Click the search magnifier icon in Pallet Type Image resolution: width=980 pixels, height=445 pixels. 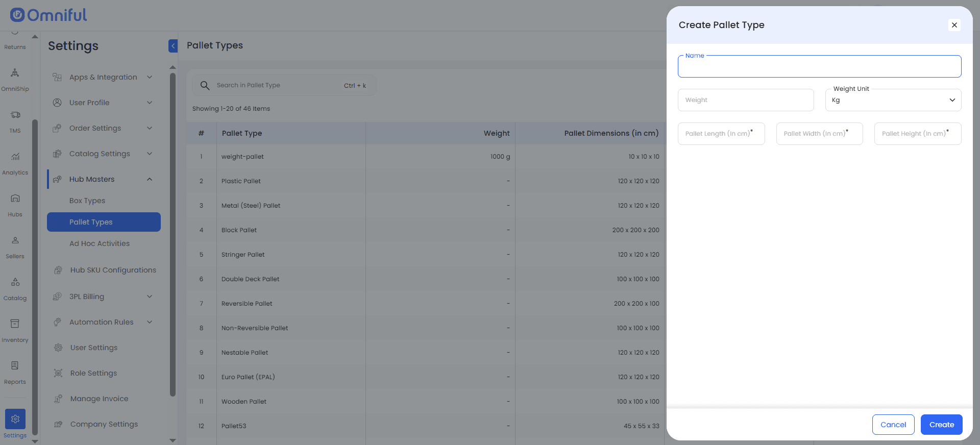tap(205, 85)
